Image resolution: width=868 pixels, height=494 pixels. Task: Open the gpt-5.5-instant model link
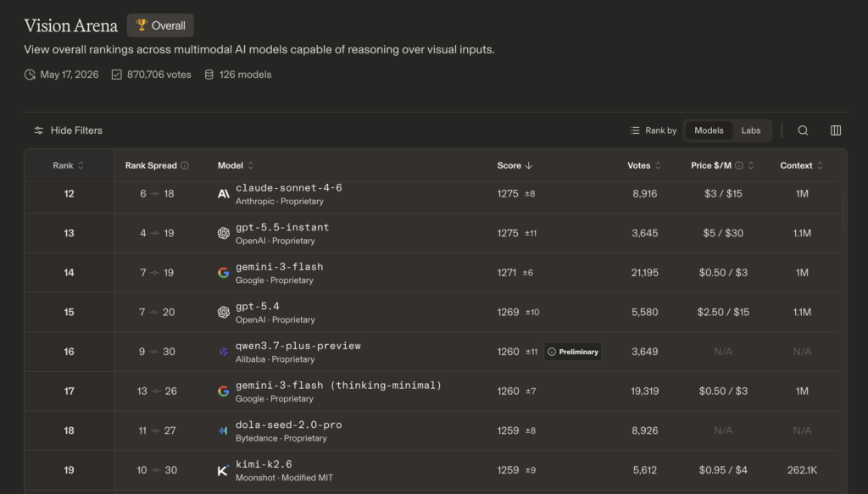282,227
